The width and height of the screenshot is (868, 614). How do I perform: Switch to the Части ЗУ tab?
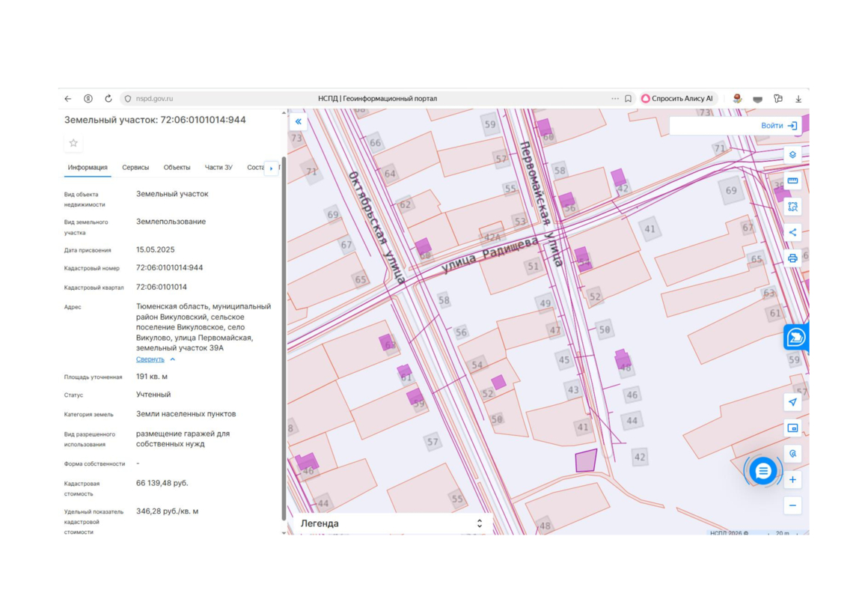click(x=218, y=168)
